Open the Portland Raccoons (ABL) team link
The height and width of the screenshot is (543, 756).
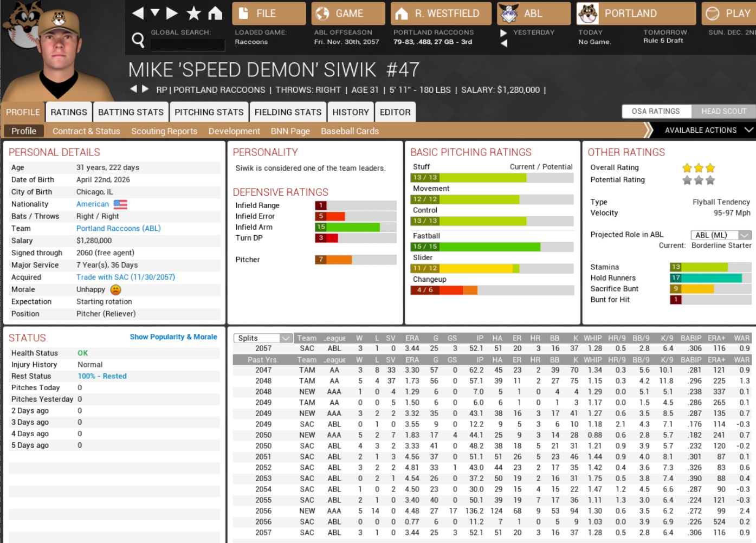tap(118, 228)
